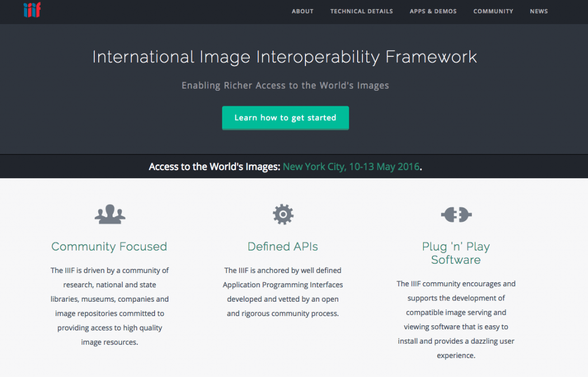Click the Community Focused heading
Viewport: 588px width, 377px height.
(109, 247)
